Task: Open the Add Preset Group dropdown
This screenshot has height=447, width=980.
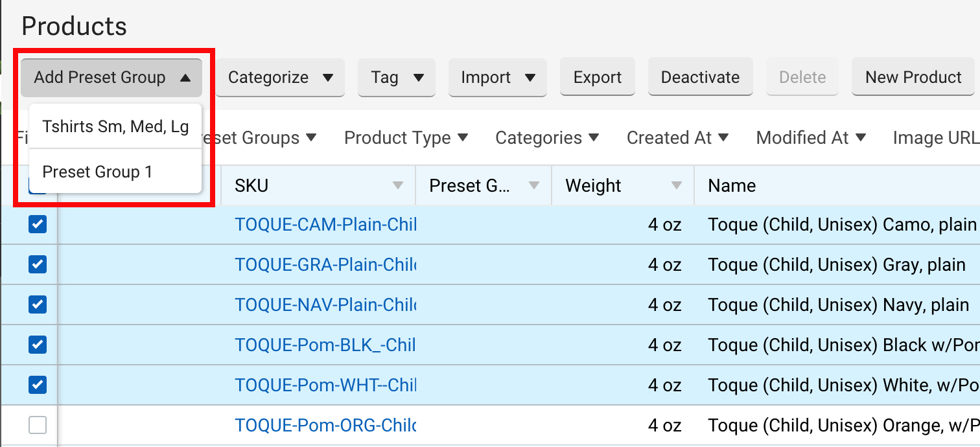Action: [111, 78]
